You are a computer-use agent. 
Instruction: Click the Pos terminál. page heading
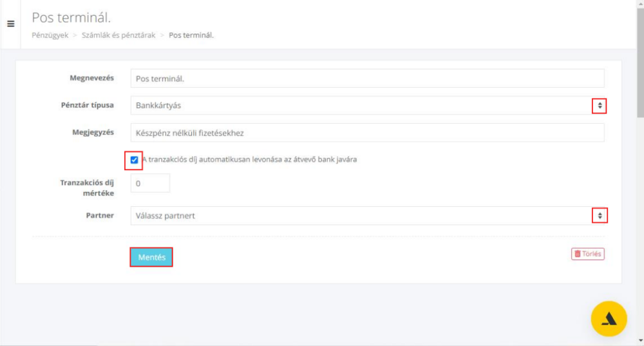pyautogui.click(x=71, y=17)
